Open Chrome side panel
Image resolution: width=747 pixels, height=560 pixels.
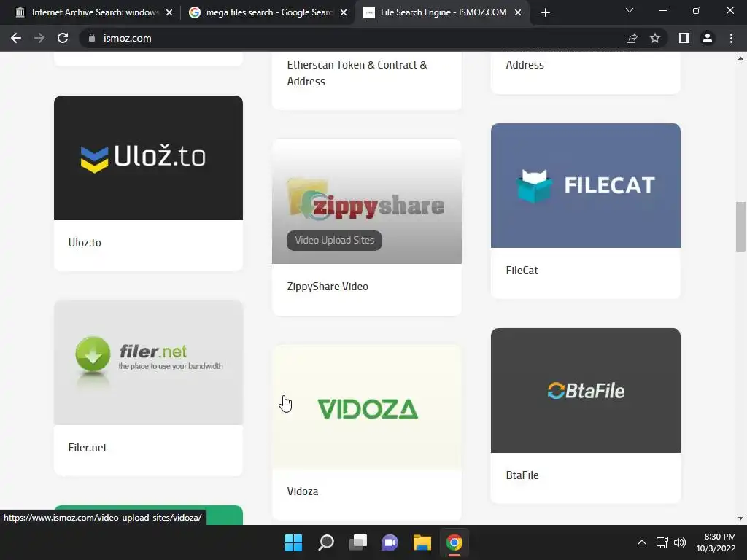click(x=684, y=38)
